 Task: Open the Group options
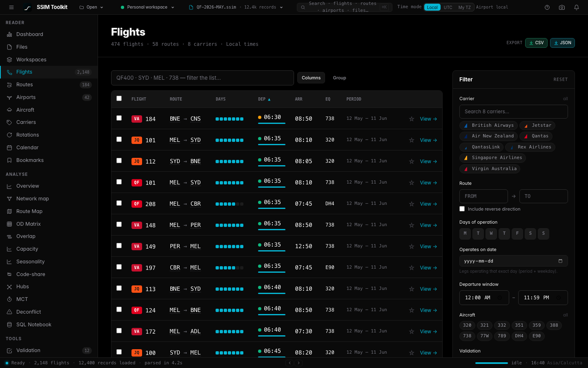click(339, 78)
